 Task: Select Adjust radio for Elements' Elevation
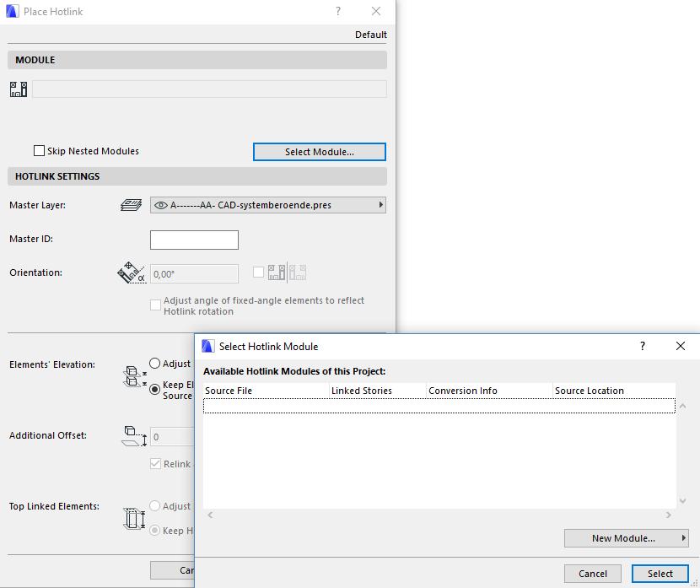pos(154,364)
